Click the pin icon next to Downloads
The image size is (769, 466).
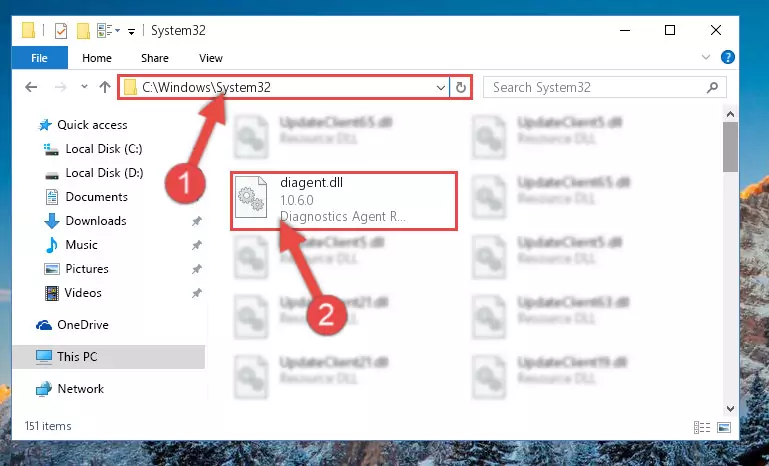pyautogui.click(x=197, y=221)
